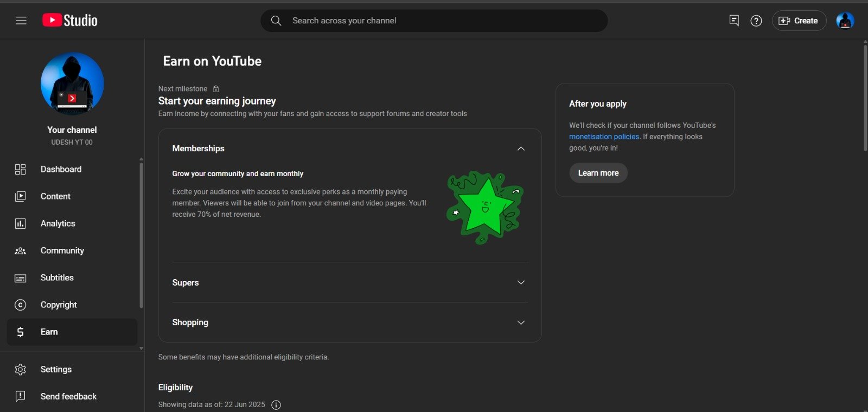Image resolution: width=868 pixels, height=412 pixels.
Task: Click the info icon beside eligibility date
Action: click(276, 405)
